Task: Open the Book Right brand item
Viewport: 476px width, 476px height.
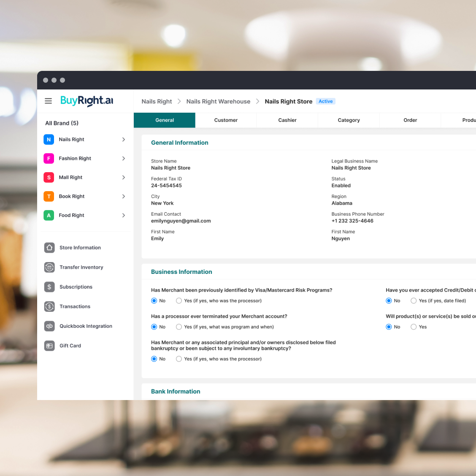Action: (72, 196)
